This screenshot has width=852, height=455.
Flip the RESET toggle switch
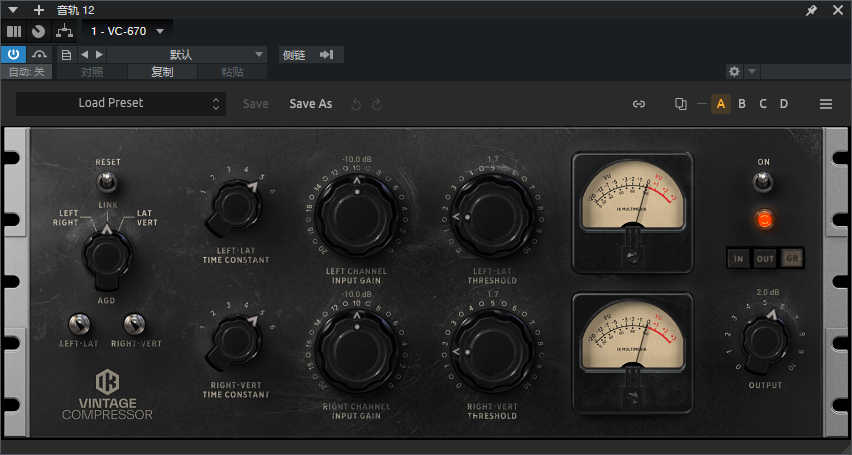tap(108, 181)
